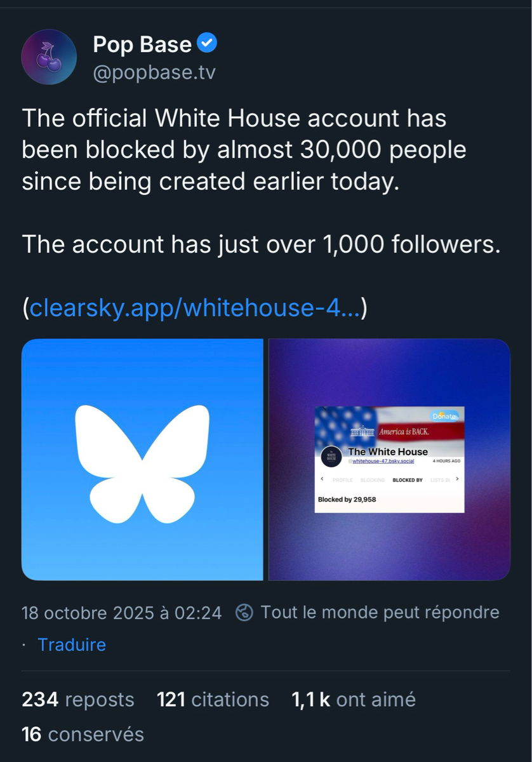View the 121 citations list
This screenshot has height=762, width=532.
pos(213,699)
